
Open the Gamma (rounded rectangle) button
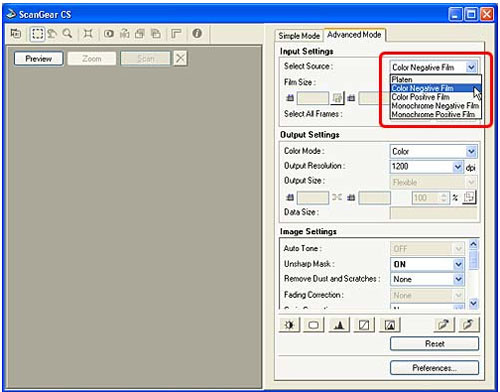pyautogui.click(x=313, y=325)
